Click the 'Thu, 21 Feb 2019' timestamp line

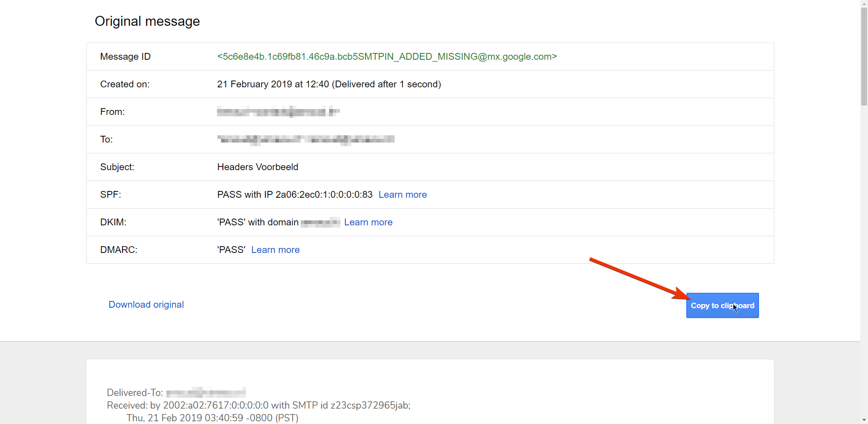(212, 418)
